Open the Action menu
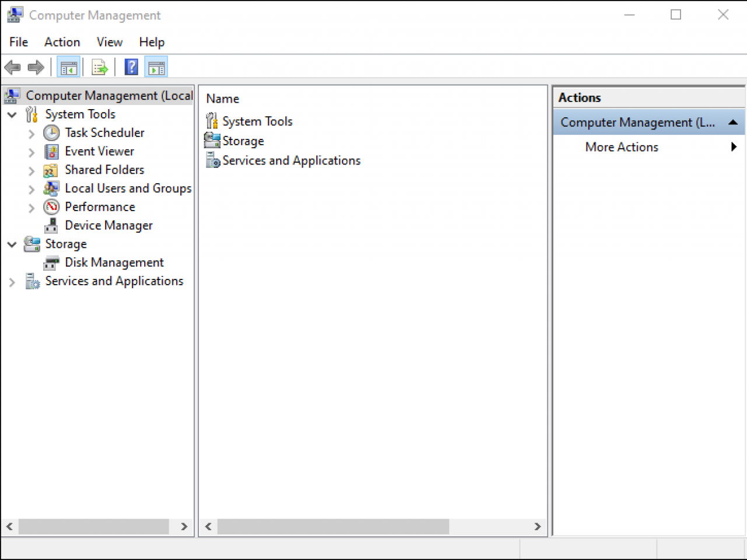 tap(62, 41)
